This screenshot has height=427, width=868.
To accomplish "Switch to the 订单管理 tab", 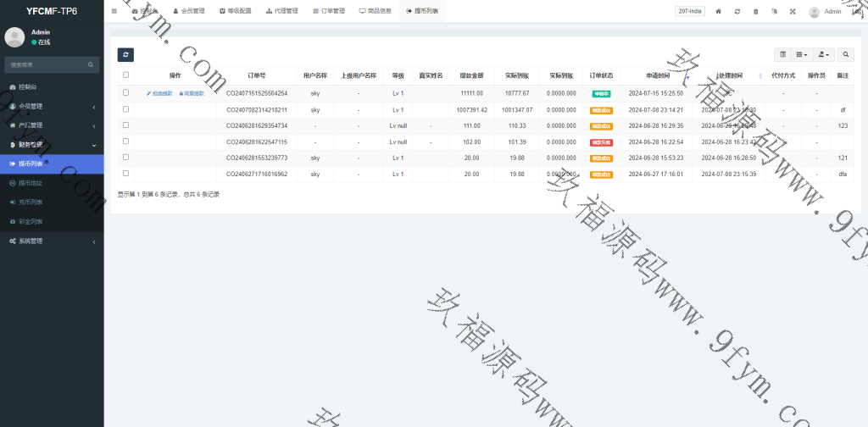I will click(328, 11).
